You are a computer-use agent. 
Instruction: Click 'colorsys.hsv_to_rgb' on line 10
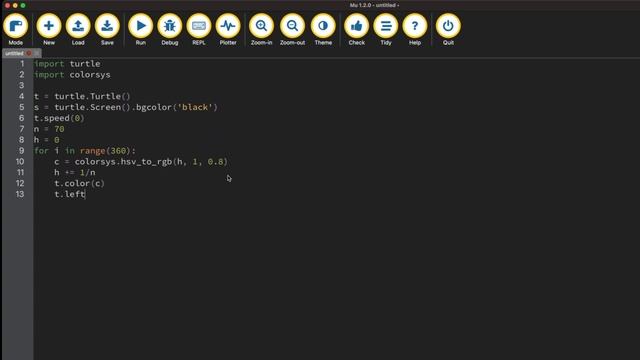[123, 162]
